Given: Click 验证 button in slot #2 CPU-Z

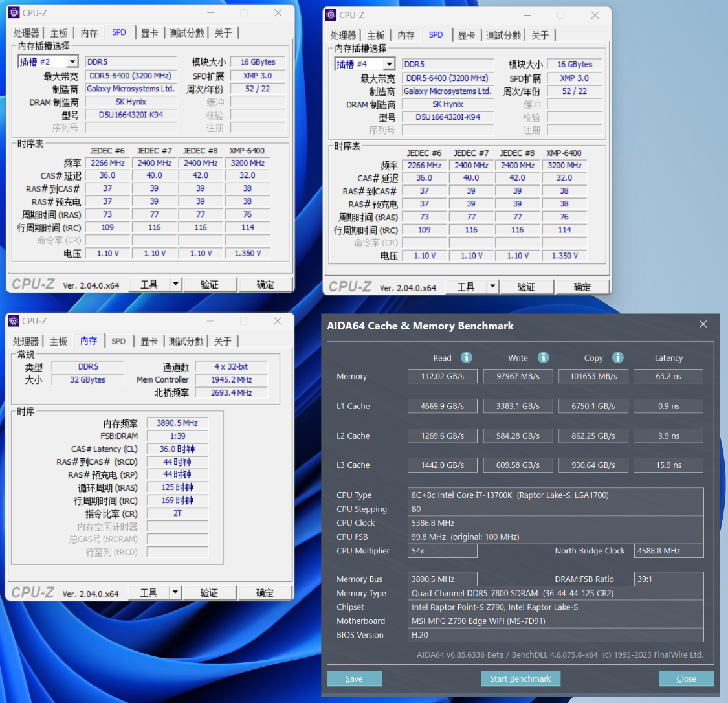Looking at the screenshot, I should click(x=210, y=284).
